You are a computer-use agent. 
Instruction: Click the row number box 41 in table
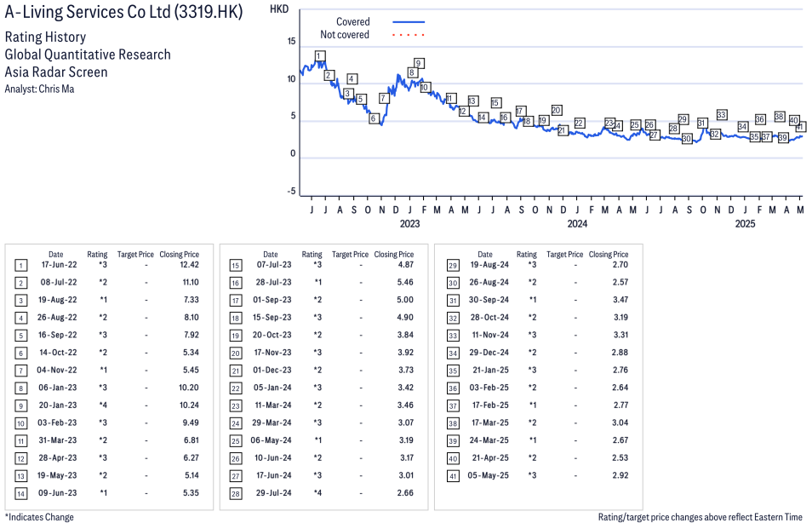coord(453,476)
